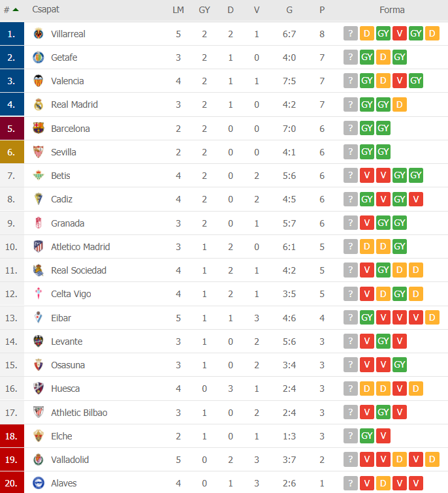Viewport: 448px width, 493px height.
Task: Click the Barcelona club crest icon
Action: tap(39, 128)
